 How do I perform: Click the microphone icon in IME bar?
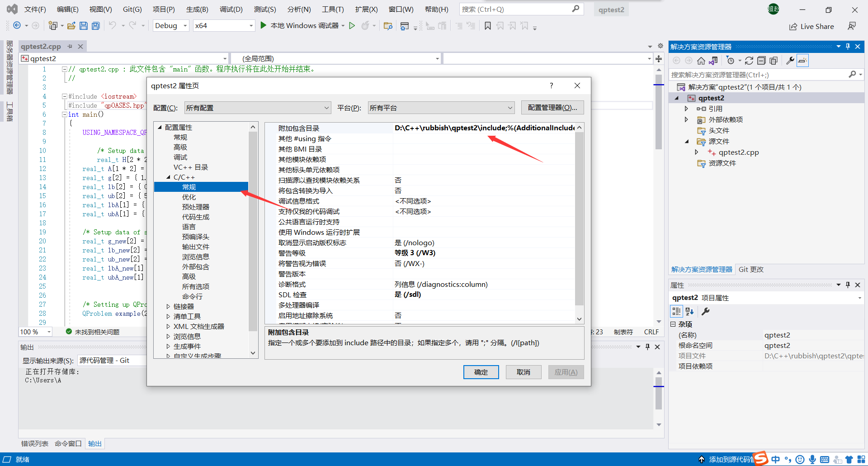(x=812, y=459)
